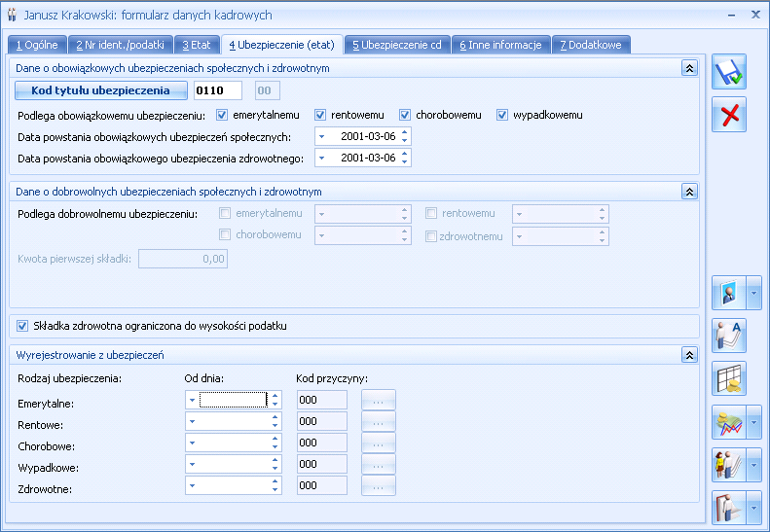Viewport: 770px width, 532px height.
Task: Switch to 7 Dodatkowe tab
Action: tap(591, 45)
